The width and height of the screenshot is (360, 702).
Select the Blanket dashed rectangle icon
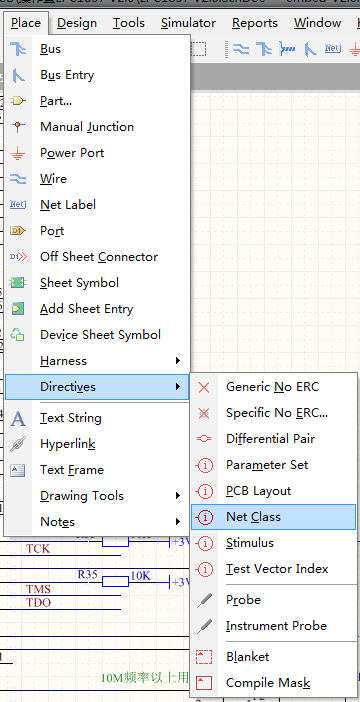204,657
